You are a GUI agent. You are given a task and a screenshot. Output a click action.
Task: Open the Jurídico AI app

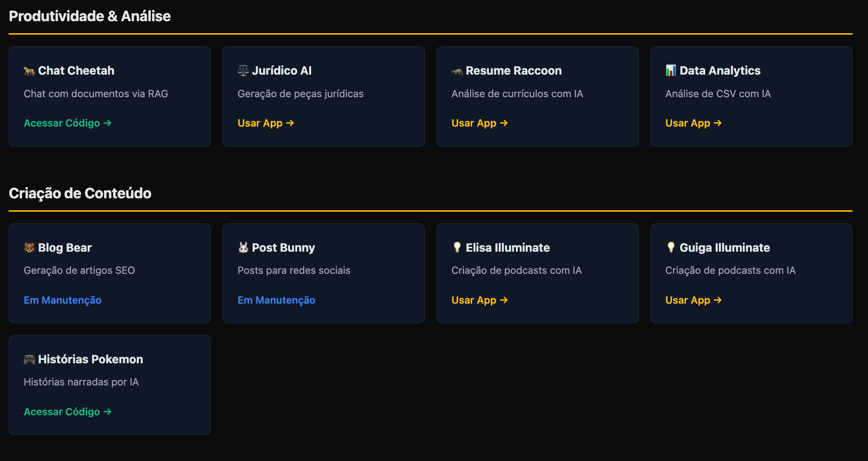265,123
